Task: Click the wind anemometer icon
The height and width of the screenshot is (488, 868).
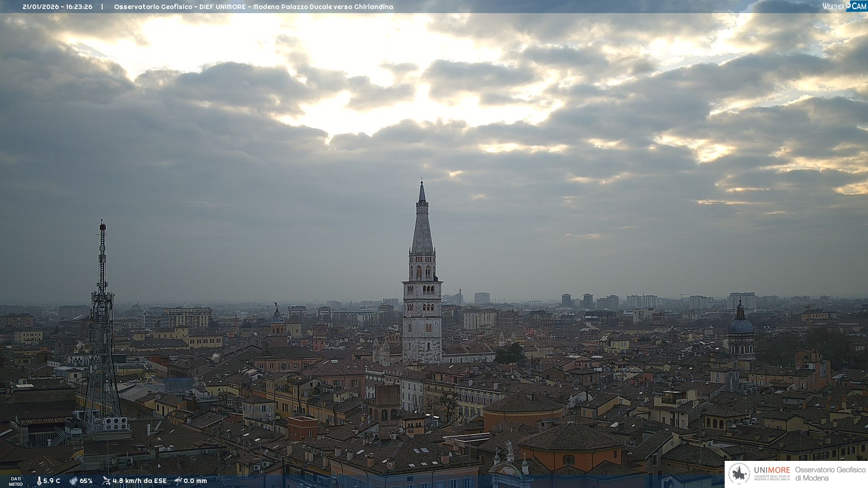Action: pos(106,481)
